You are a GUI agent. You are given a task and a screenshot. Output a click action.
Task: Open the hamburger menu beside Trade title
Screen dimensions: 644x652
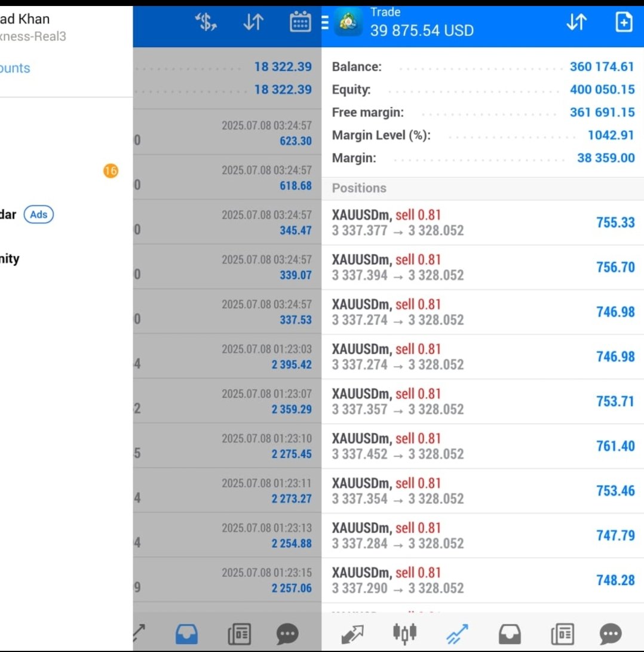click(326, 23)
